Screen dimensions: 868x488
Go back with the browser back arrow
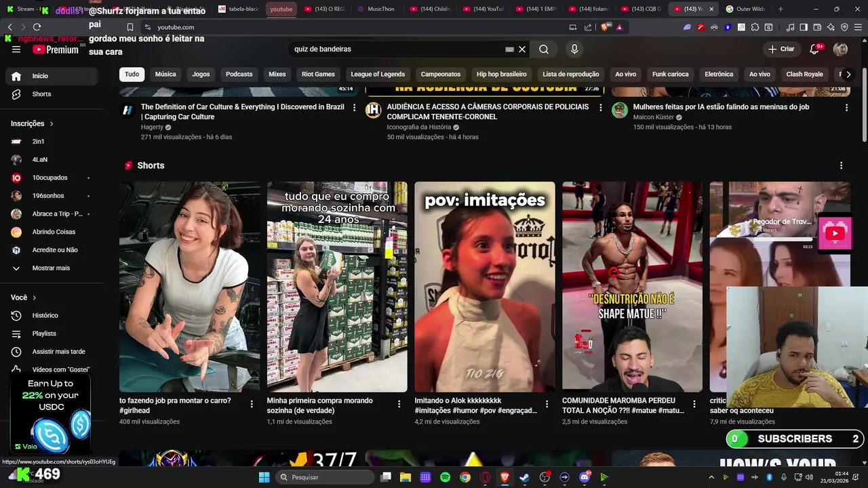point(9,27)
